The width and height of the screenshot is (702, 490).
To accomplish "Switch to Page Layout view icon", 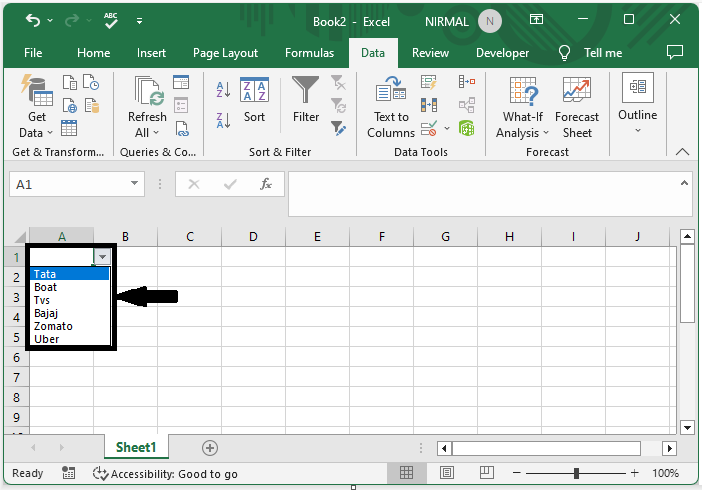I will click(446, 473).
